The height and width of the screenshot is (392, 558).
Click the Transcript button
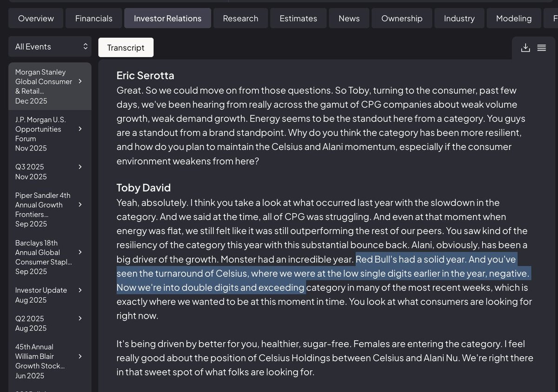coord(126,47)
